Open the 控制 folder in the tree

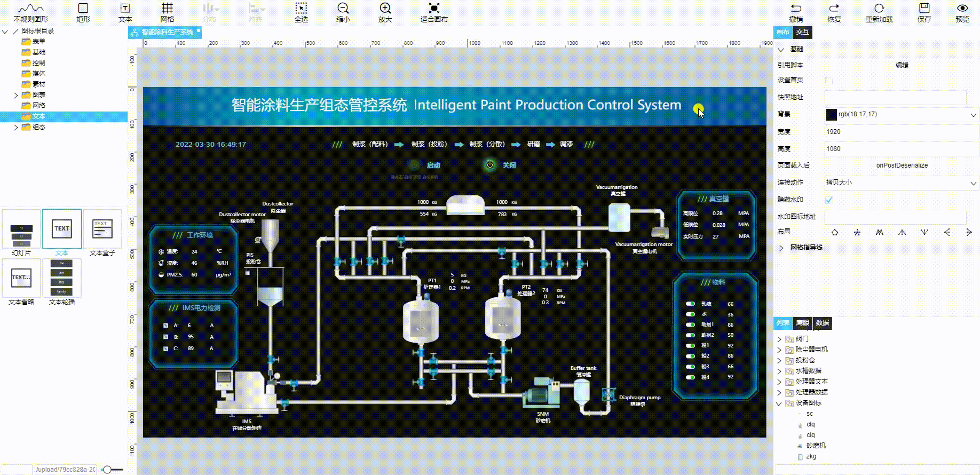pyautogui.click(x=34, y=63)
